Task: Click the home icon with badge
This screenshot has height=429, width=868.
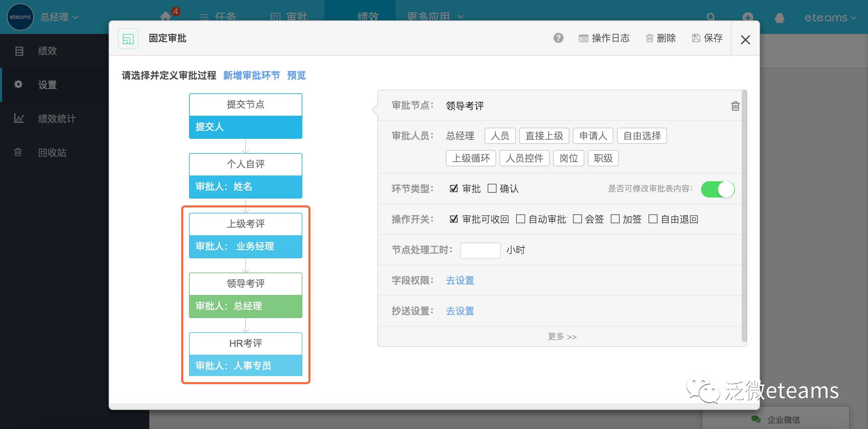Action: [166, 16]
